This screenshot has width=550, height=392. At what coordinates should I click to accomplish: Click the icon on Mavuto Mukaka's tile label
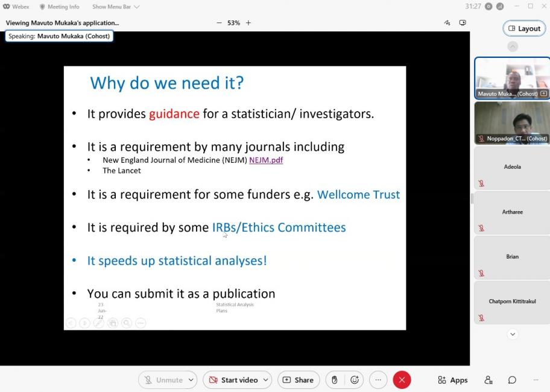pyautogui.click(x=544, y=93)
